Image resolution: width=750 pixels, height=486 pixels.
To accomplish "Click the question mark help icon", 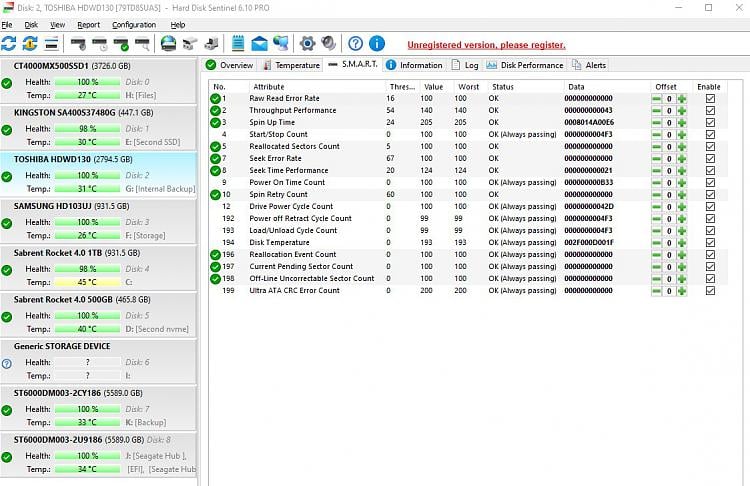I will tap(355, 44).
